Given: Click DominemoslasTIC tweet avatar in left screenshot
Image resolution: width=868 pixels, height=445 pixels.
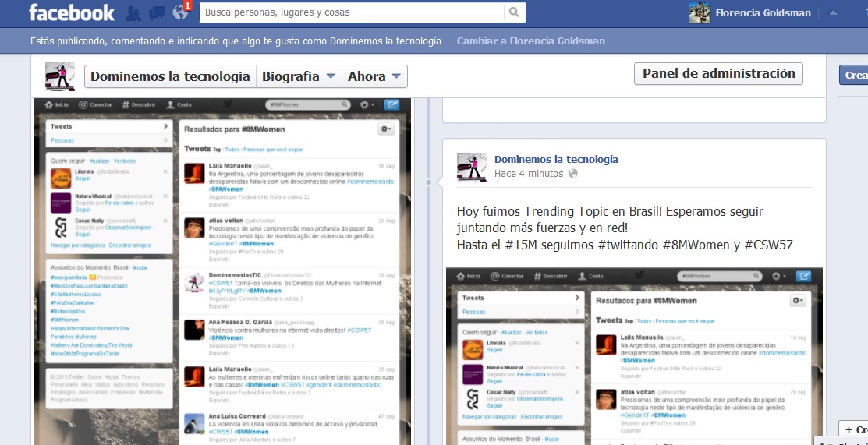Looking at the screenshot, I should click(194, 283).
